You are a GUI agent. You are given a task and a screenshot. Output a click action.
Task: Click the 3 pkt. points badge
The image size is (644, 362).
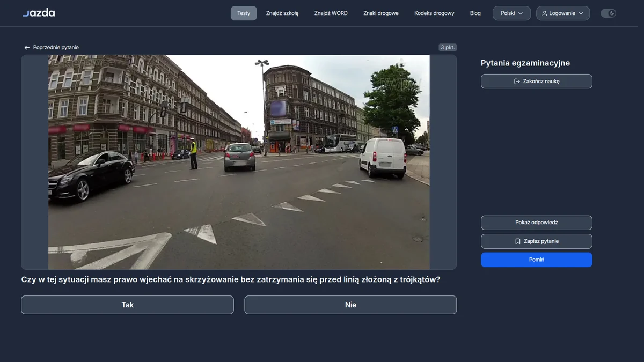point(448,48)
